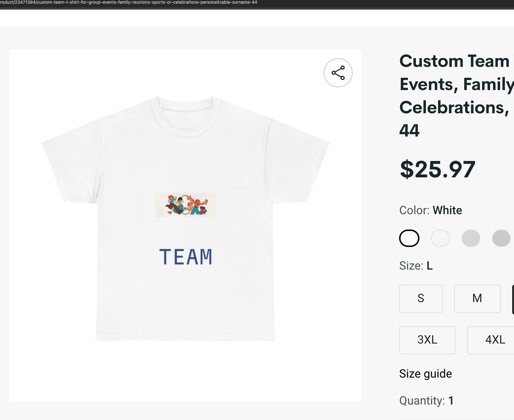Click the Quantity value to change it
Image resolution: width=514 pixels, height=420 pixels.
[451, 400]
